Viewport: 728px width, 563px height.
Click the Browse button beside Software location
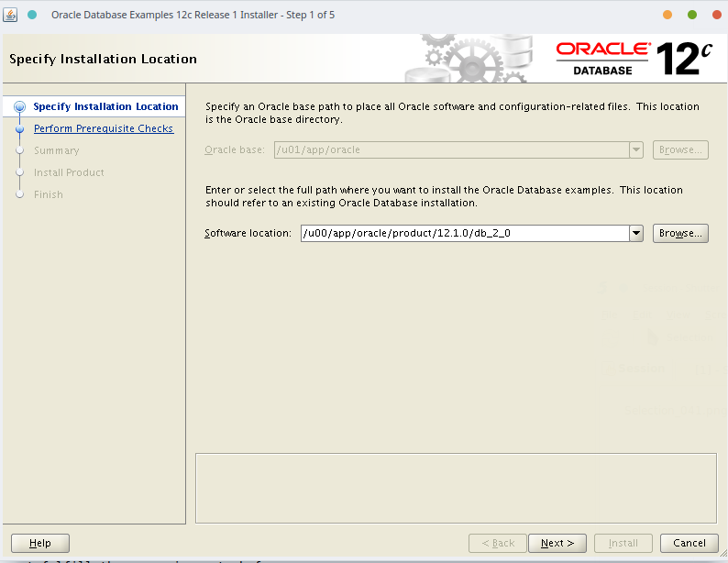(680, 234)
